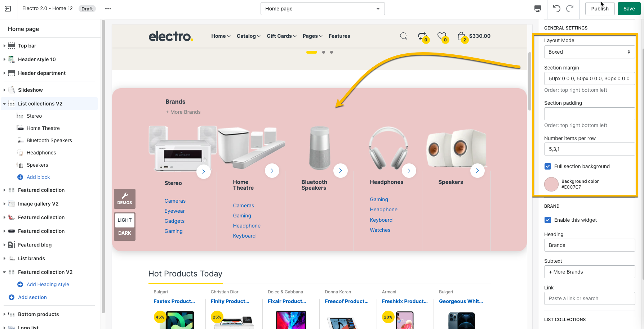Click the Stereo collection arrow button

click(204, 171)
